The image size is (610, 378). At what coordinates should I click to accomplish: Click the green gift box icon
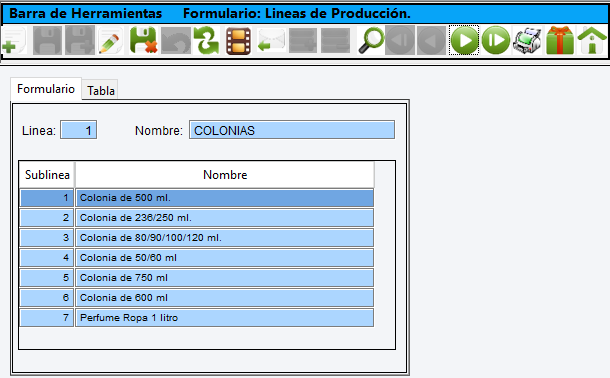point(560,40)
